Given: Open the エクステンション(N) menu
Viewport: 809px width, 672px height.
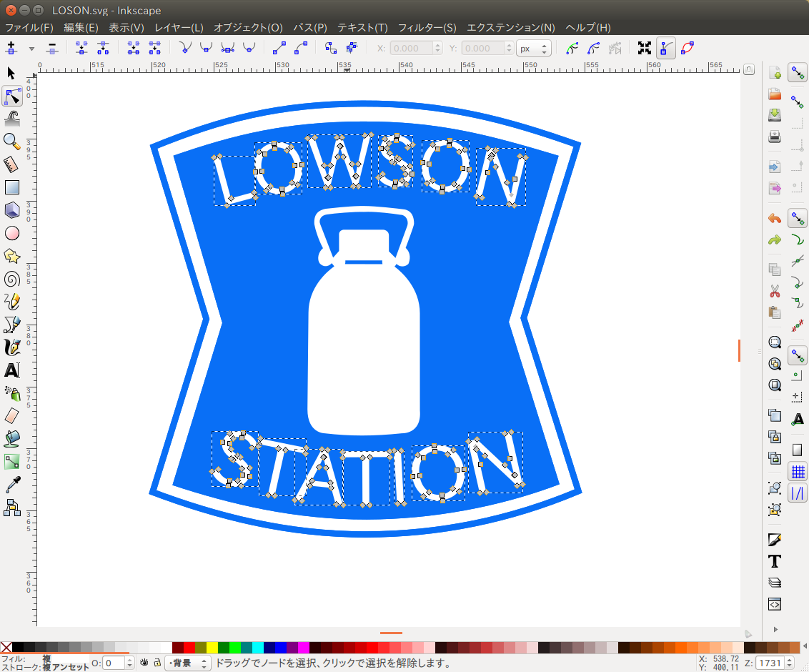Looking at the screenshot, I should pyautogui.click(x=511, y=27).
